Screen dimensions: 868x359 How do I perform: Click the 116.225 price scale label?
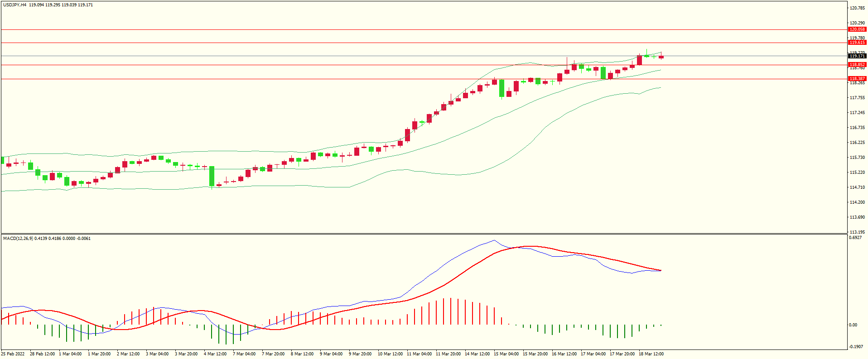(858, 143)
